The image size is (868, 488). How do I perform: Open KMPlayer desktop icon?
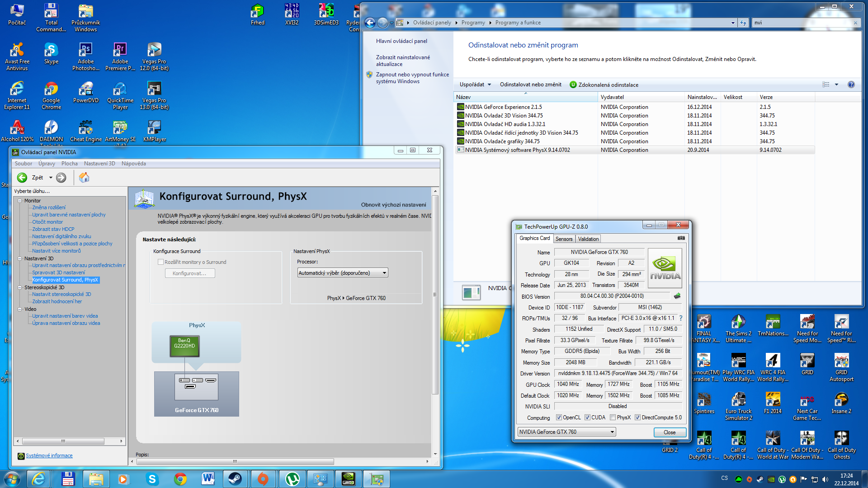155,131
